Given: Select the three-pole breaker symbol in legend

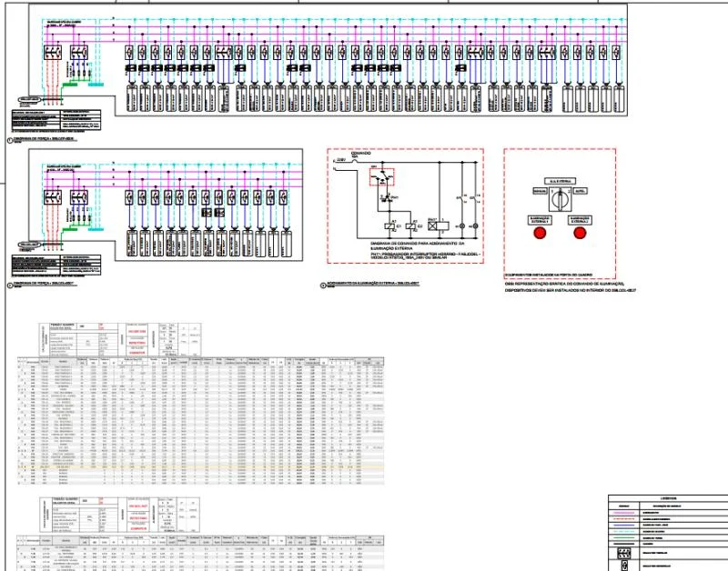Looking at the screenshot, I should click(x=624, y=554).
